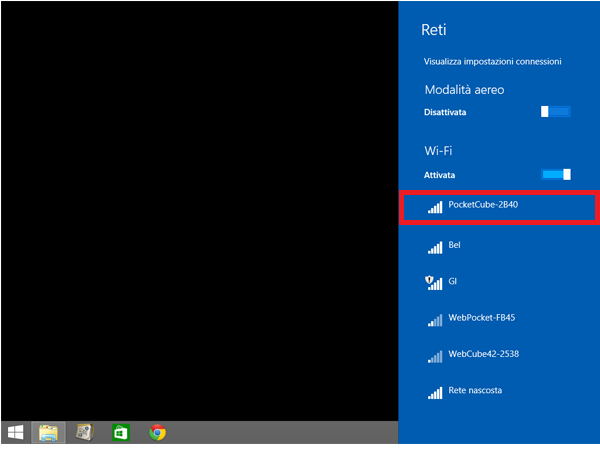Select the PocketCube-2B40 network

499,207
